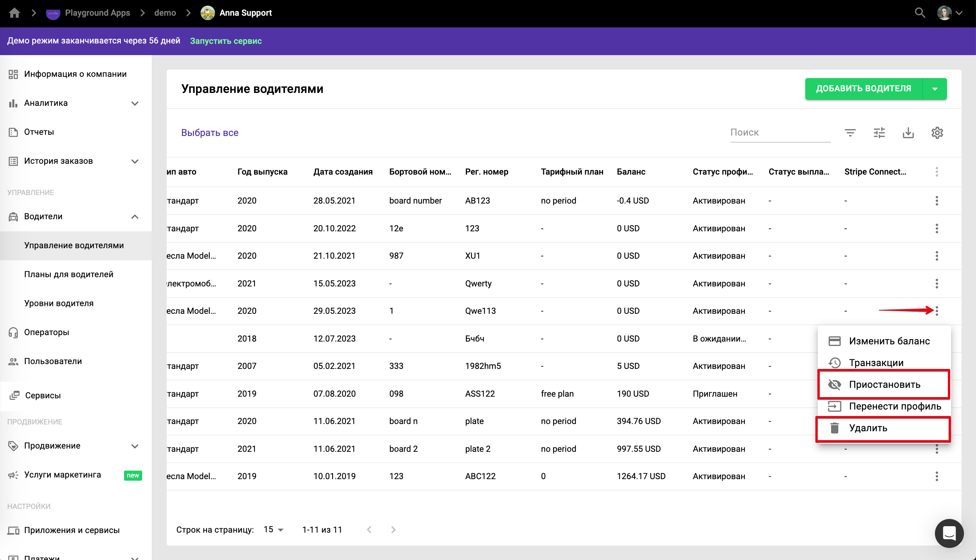Open arrow dropdown next to Добавить водителя

935,89
